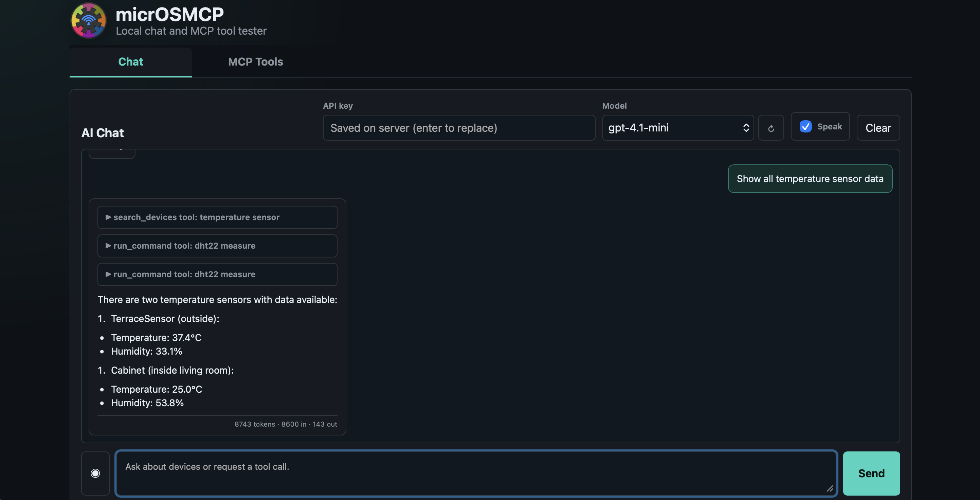Click 'There are two temperature sensors' sentence
The width and height of the screenshot is (980, 500).
pos(217,300)
